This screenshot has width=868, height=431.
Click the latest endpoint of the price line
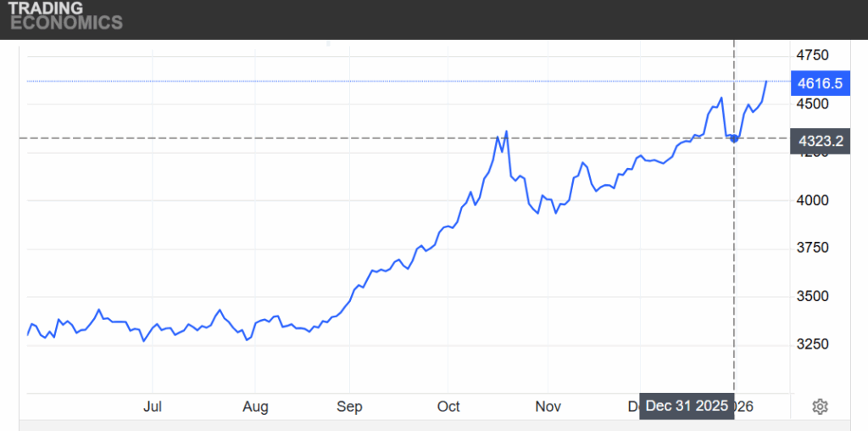pos(766,81)
